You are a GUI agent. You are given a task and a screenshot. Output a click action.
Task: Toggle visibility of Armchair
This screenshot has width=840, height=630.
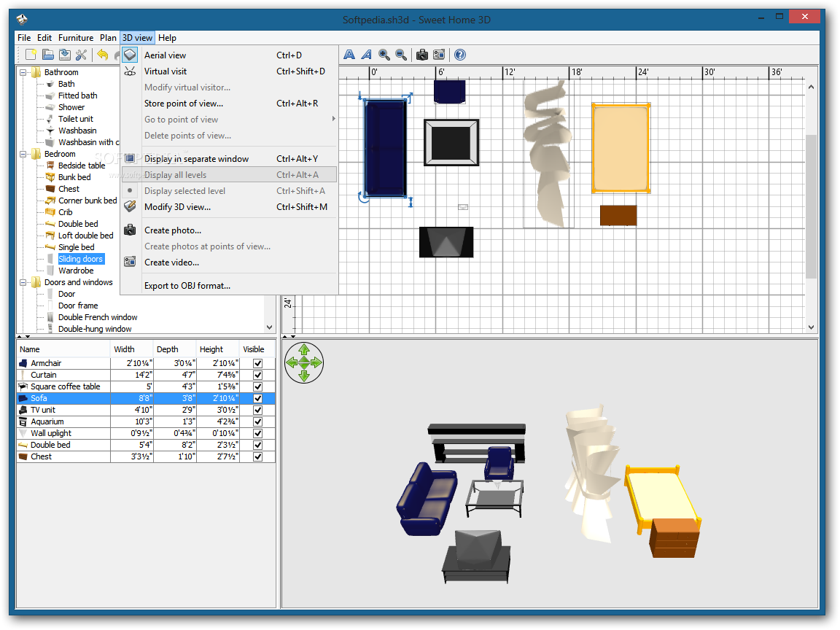[x=257, y=363]
